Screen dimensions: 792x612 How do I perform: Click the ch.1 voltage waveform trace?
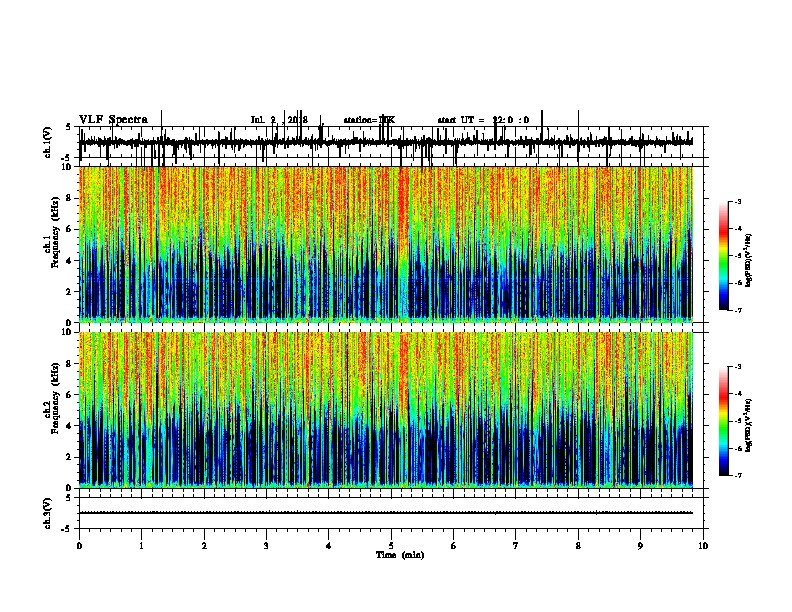pyautogui.click(x=386, y=142)
